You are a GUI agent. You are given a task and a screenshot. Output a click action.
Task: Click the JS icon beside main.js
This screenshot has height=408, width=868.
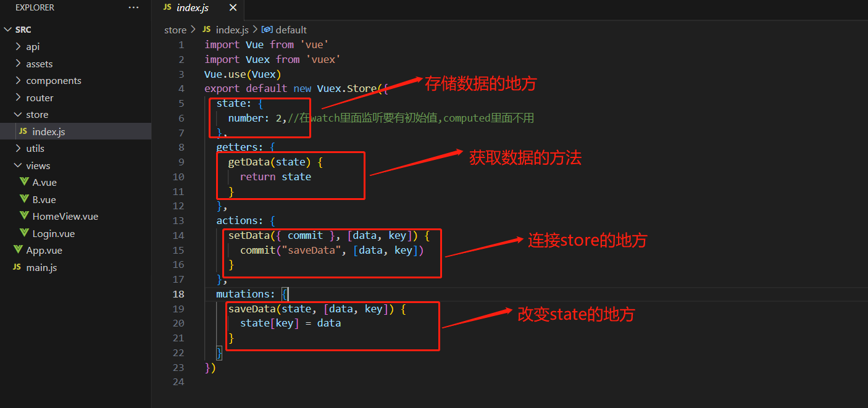[16, 267]
